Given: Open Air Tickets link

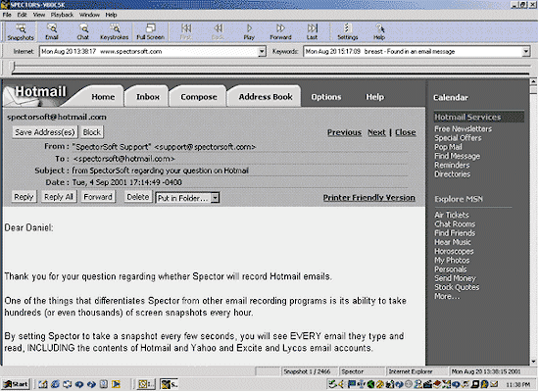Looking at the screenshot, I should coord(452,215).
